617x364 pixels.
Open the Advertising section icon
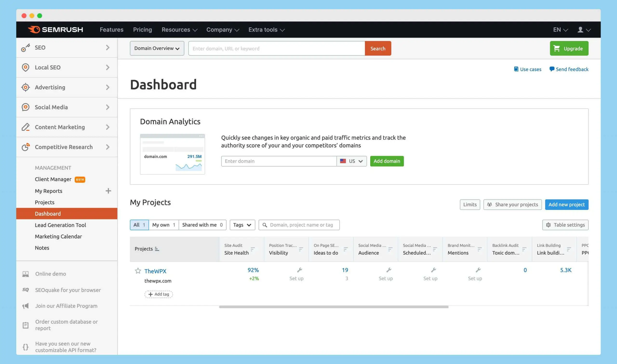coord(26,87)
